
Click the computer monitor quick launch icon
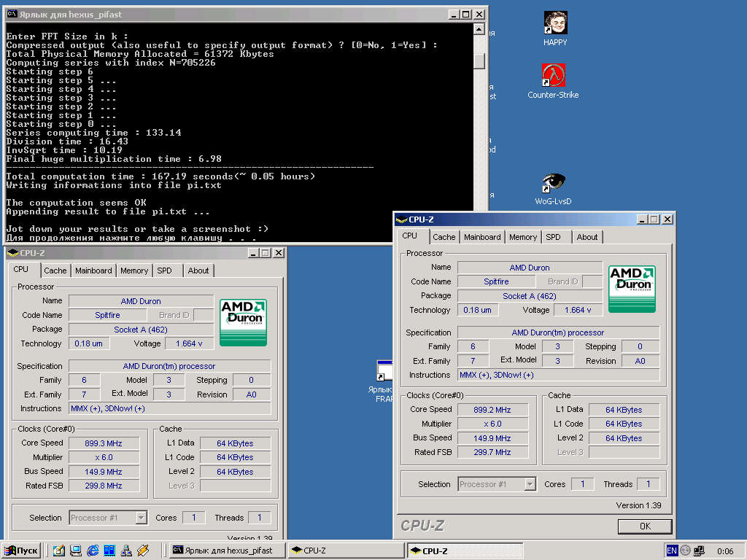[x=76, y=551]
